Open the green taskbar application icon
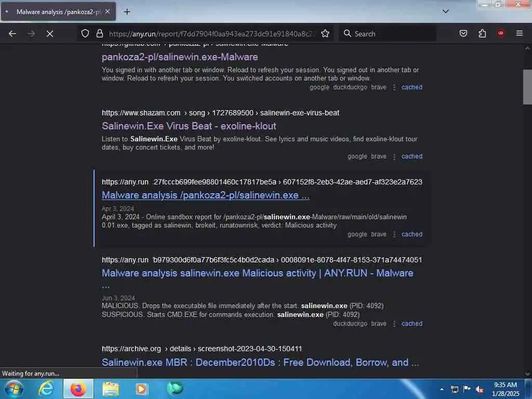 [175, 388]
